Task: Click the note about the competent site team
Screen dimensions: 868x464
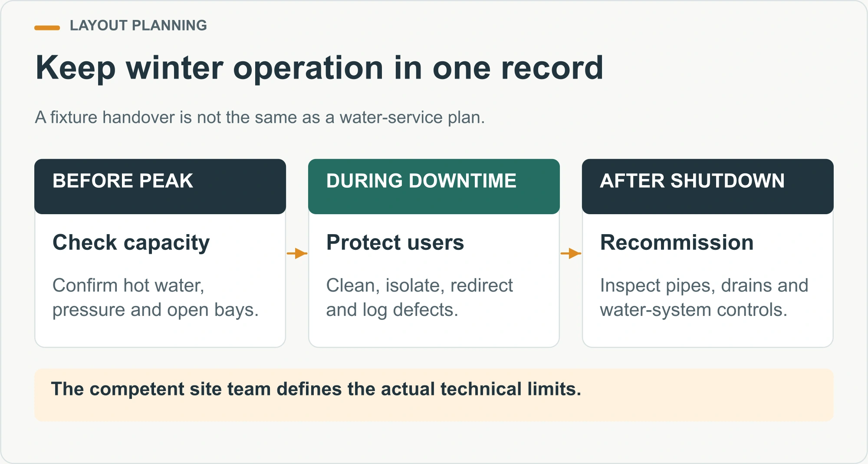Action: 434,395
